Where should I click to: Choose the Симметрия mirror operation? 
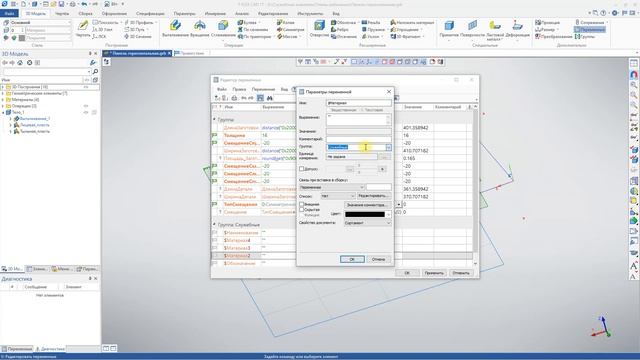(x=291, y=29)
